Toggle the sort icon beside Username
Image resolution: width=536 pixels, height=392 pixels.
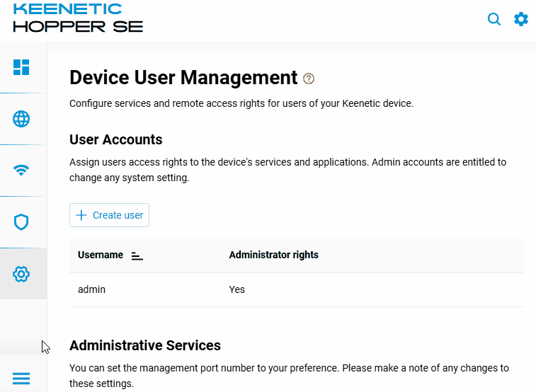click(x=137, y=255)
